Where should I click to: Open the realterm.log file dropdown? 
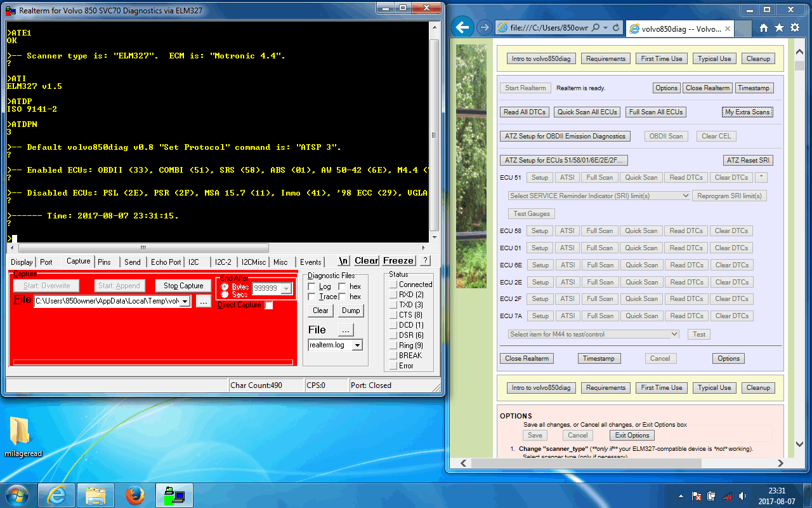[357, 345]
